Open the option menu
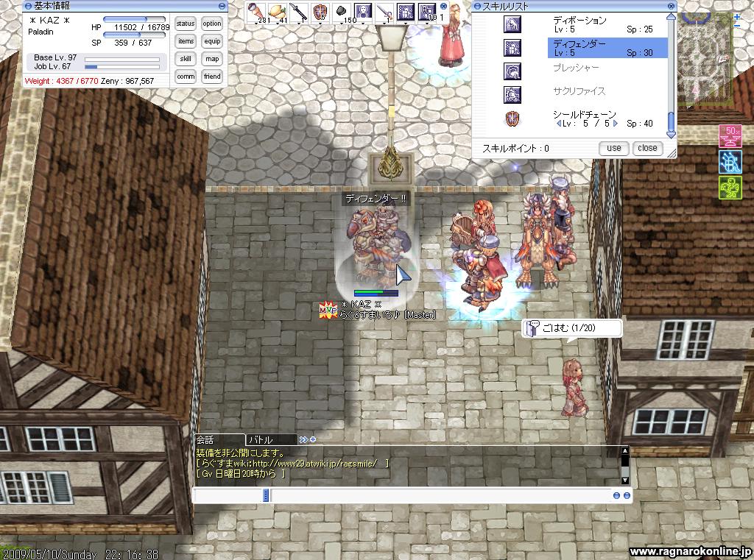754x560 pixels. click(212, 24)
